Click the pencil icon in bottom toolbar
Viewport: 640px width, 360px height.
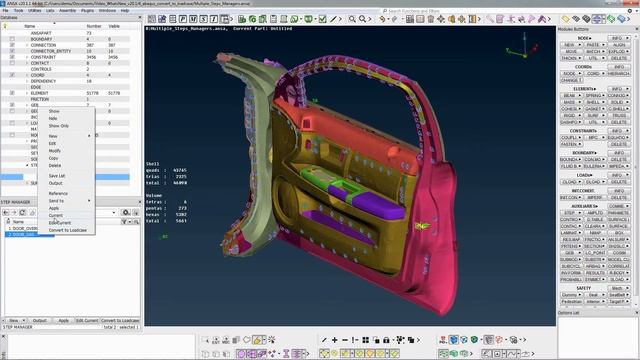[324, 340]
